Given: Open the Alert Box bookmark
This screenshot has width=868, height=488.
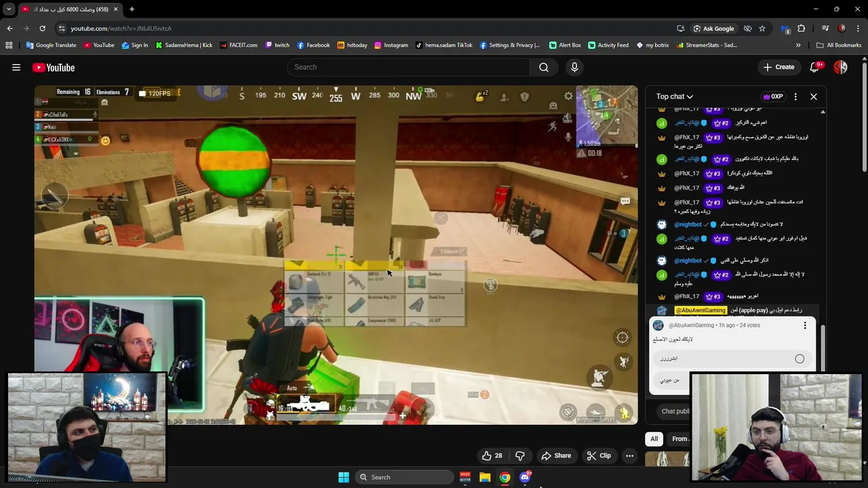Looking at the screenshot, I should 565,45.
